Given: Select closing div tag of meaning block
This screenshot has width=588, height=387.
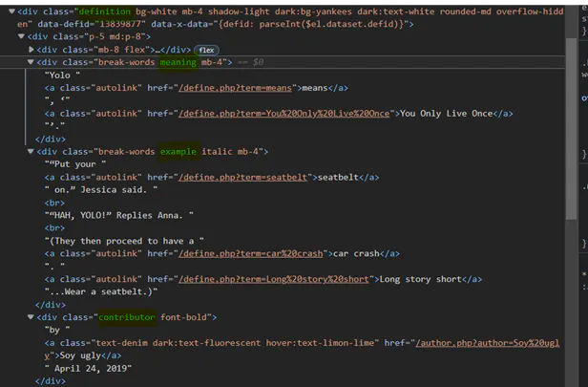Looking at the screenshot, I should click(51, 139).
